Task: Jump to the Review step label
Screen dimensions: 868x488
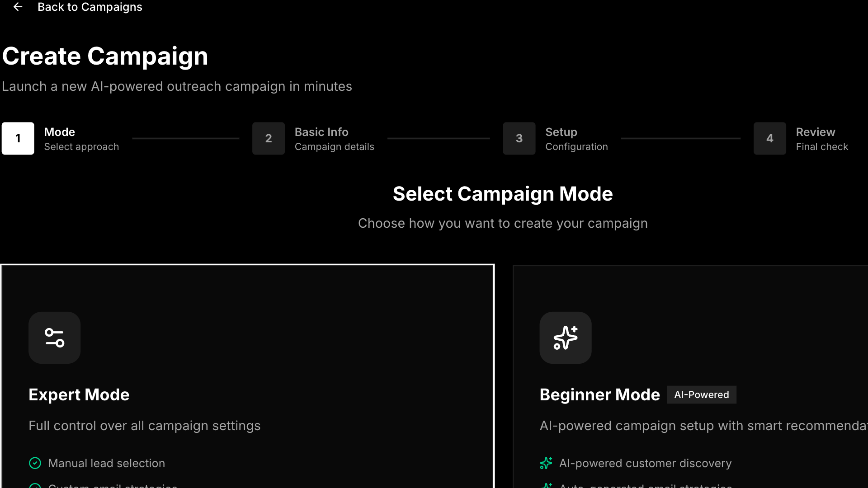Action: [815, 132]
